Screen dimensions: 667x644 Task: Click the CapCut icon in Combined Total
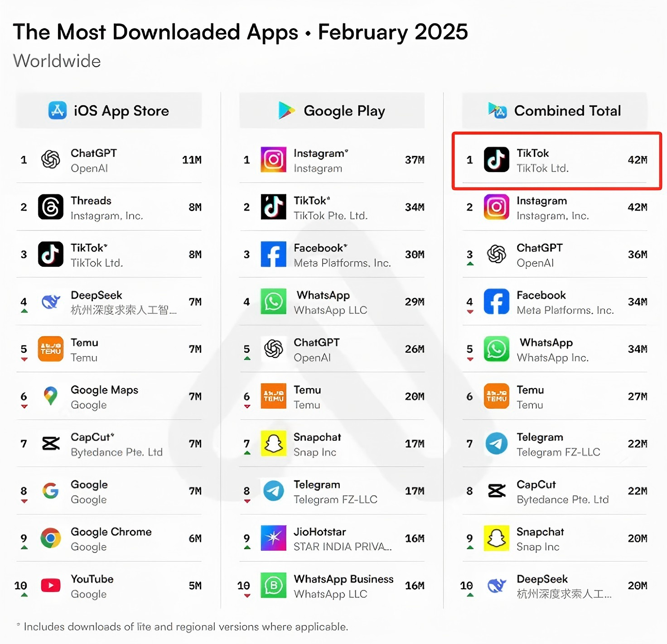496,491
